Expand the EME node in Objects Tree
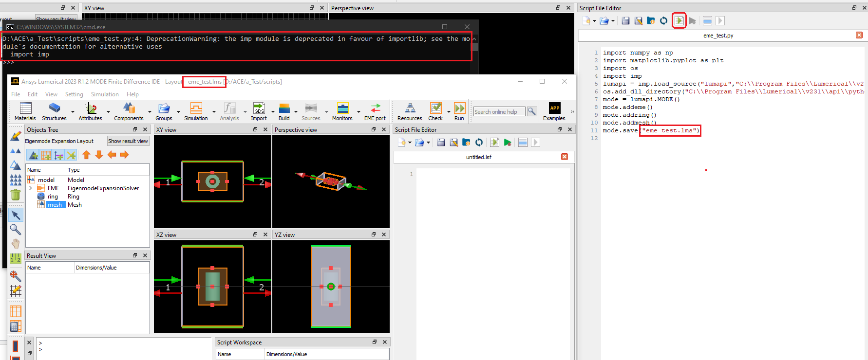 coord(31,188)
